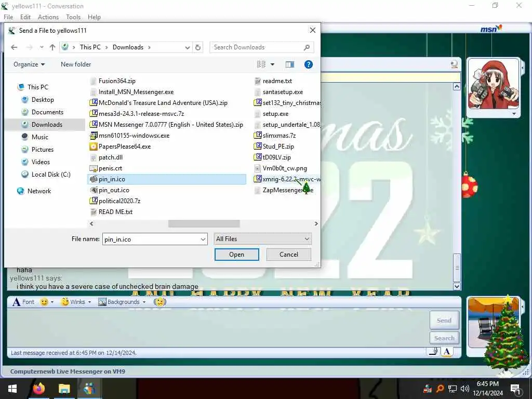Click the Open button
Image resolution: width=532 pixels, height=399 pixels.
(236, 255)
